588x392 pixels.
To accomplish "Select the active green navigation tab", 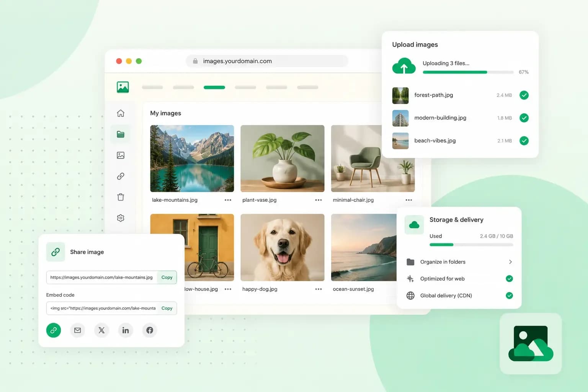I will [x=214, y=87].
